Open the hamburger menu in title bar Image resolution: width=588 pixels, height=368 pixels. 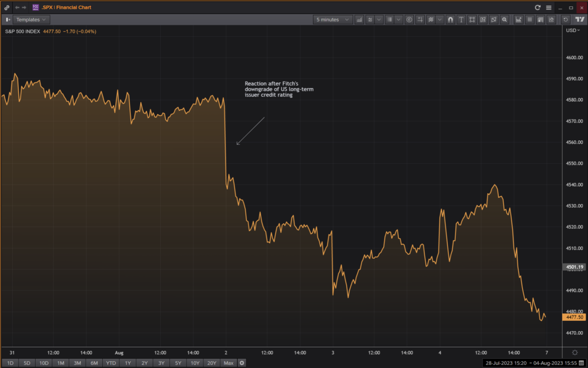coord(548,7)
